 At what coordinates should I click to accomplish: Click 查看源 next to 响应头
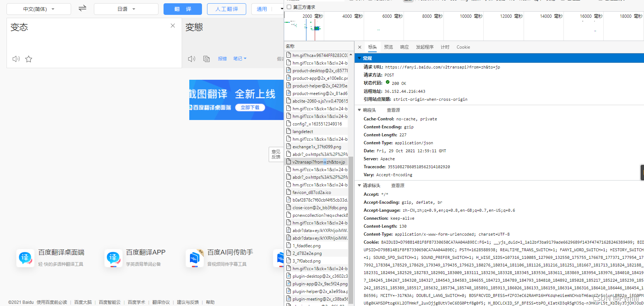(393, 110)
